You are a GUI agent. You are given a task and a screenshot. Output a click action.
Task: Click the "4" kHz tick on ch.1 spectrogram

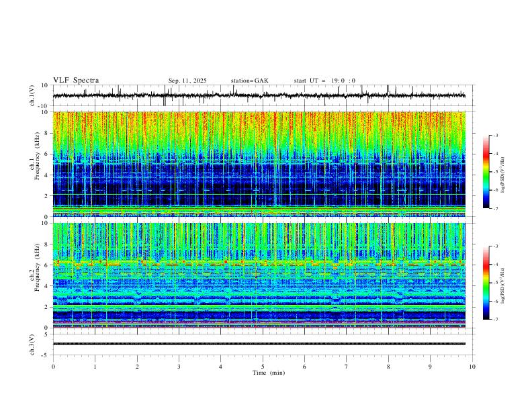[46, 175]
